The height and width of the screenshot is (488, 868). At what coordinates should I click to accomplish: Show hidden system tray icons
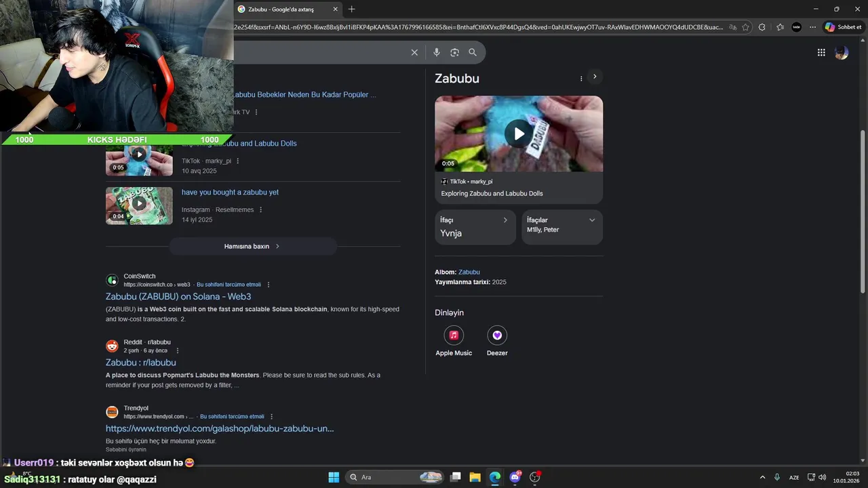click(762, 477)
